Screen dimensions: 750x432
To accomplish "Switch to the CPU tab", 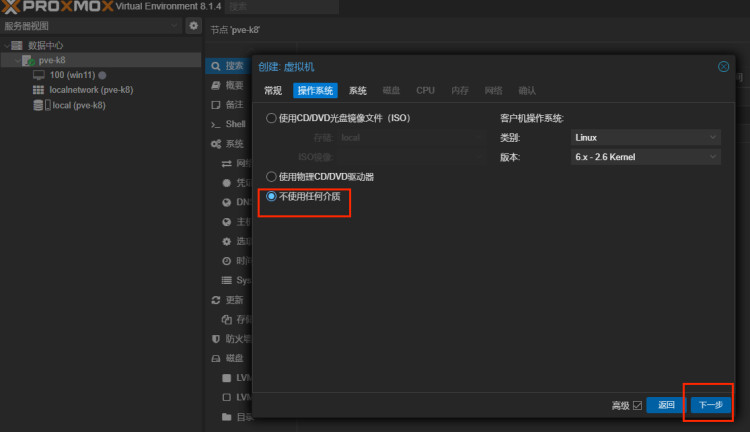I will [x=425, y=90].
